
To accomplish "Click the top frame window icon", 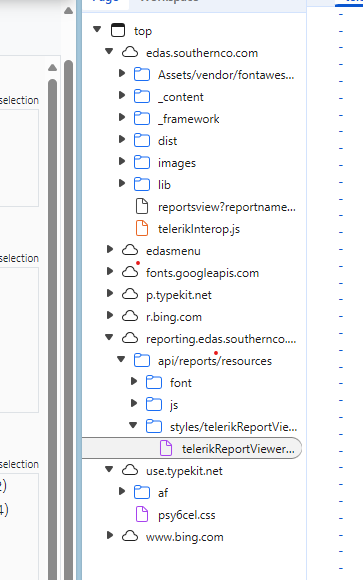I will [118, 30].
